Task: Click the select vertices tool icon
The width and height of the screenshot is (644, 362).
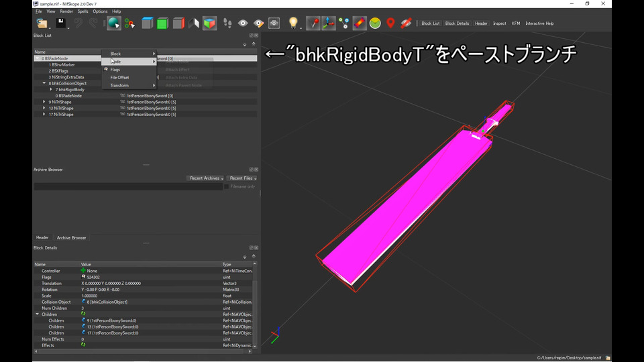Action: pyautogui.click(x=129, y=23)
